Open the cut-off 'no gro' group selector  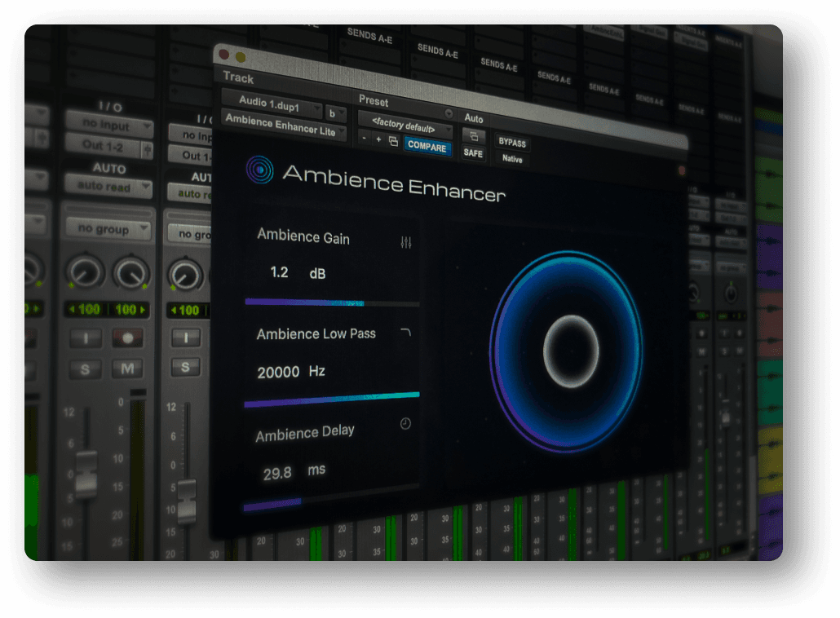190,235
